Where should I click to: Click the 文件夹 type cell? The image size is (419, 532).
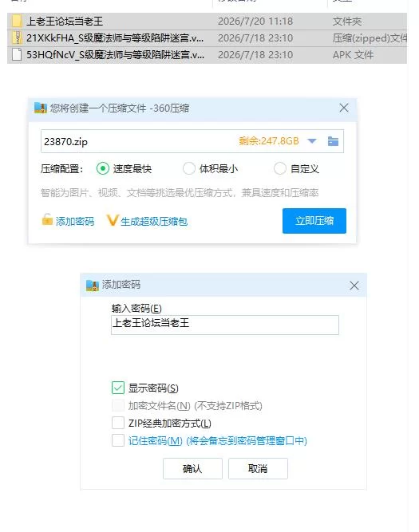pos(347,21)
